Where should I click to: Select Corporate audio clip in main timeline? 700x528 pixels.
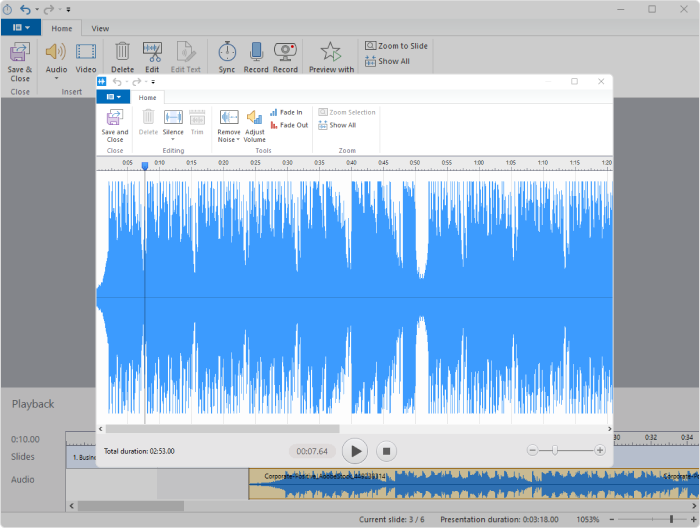pos(474,484)
